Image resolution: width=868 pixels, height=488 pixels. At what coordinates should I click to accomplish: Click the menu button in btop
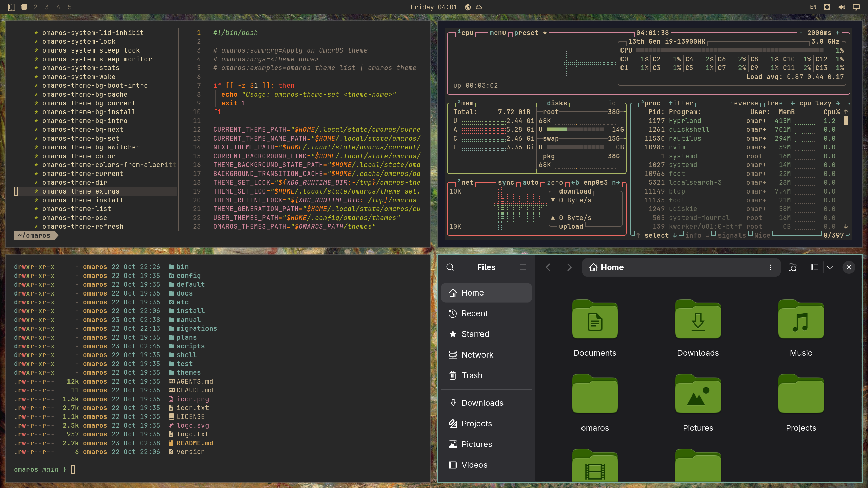click(x=498, y=33)
